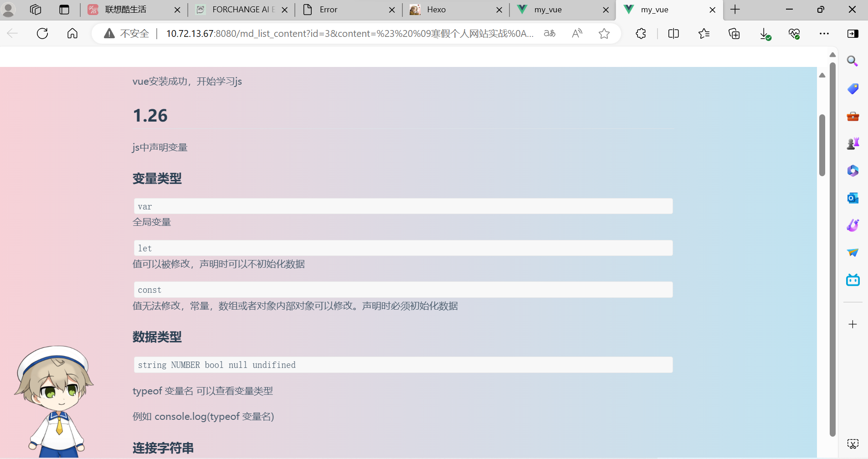The image size is (868, 459).
Task: Customize sidebar with plus button
Action: pyautogui.click(x=853, y=324)
